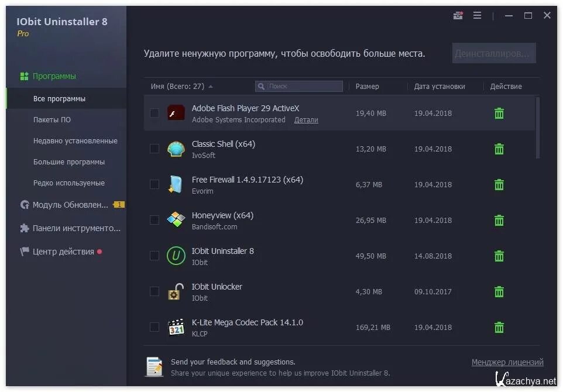Click the update badge showing 1
Viewport: 563px width, 392px height.
click(x=119, y=205)
